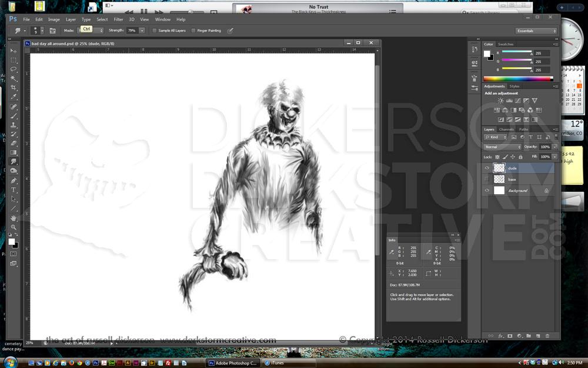Select the Eyedropper tool
The height and width of the screenshot is (368, 588).
click(14, 97)
